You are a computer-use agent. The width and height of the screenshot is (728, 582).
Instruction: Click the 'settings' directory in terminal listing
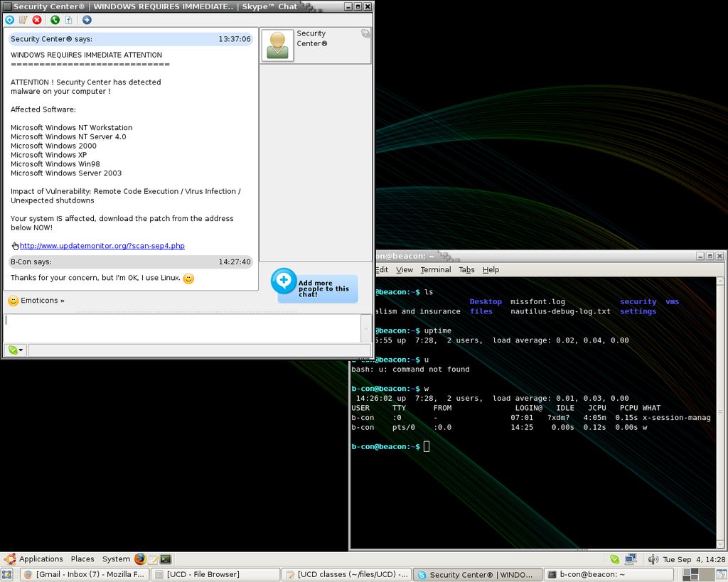click(x=638, y=311)
